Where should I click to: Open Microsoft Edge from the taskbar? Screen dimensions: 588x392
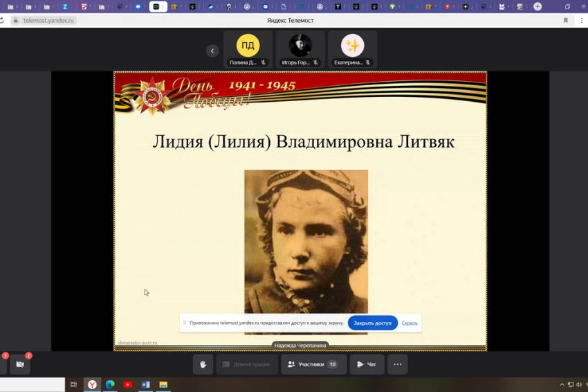[x=110, y=384]
